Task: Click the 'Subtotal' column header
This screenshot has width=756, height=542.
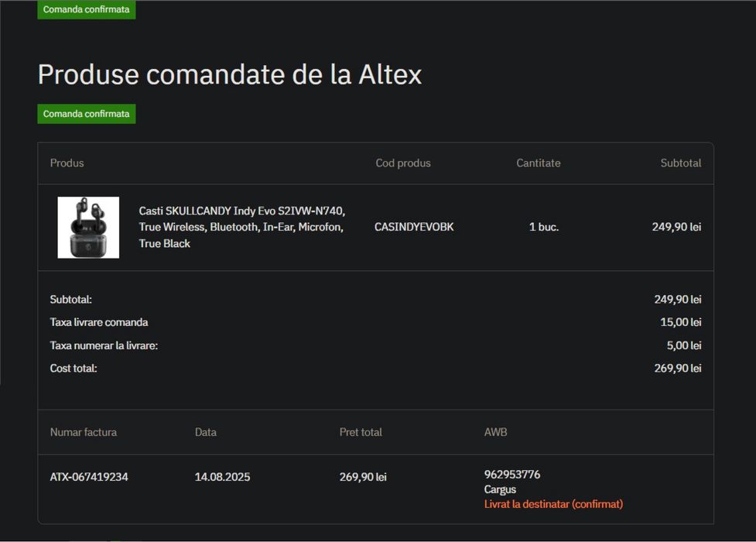Action: click(681, 163)
